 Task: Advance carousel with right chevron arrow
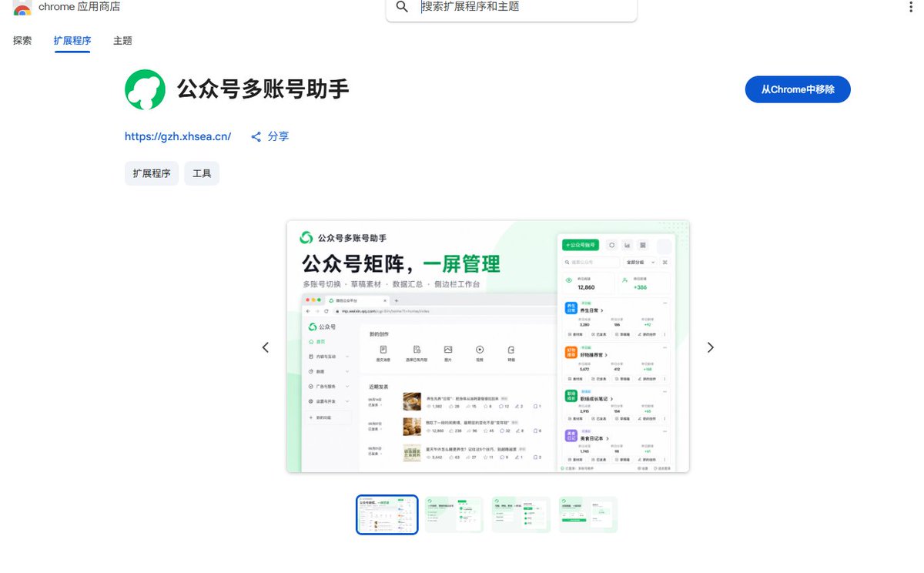click(710, 347)
